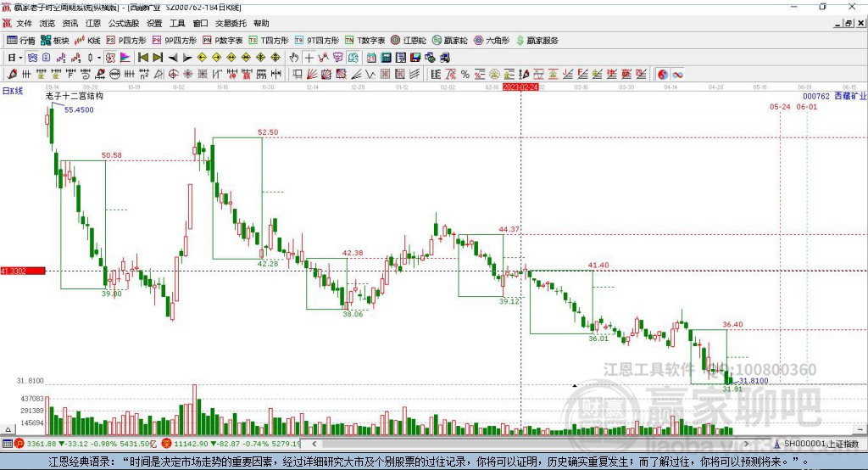Open the 公式选股 menu

(x=124, y=23)
